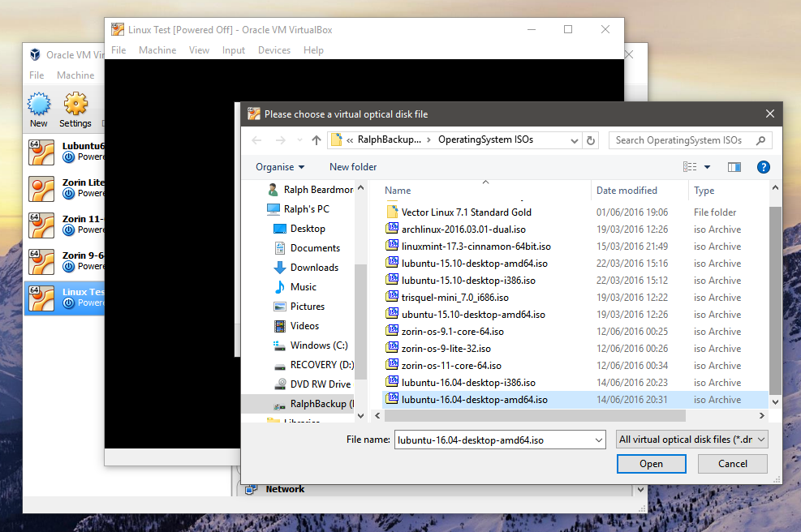The image size is (801, 532).
Task: Go up one folder level
Action: point(317,139)
